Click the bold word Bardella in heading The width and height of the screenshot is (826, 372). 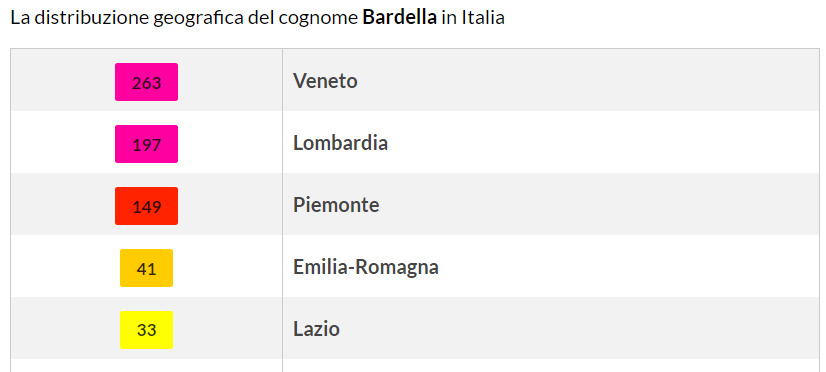400,18
